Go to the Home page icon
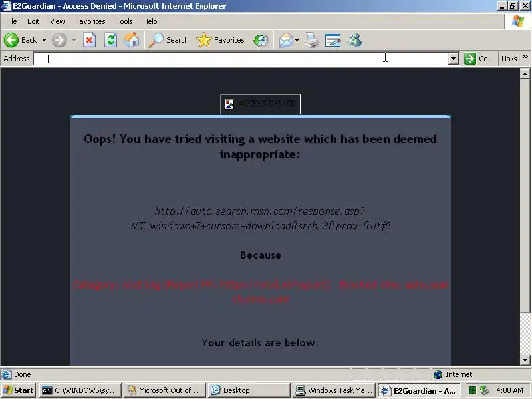Image resolution: width=532 pixels, height=399 pixels. click(x=132, y=40)
